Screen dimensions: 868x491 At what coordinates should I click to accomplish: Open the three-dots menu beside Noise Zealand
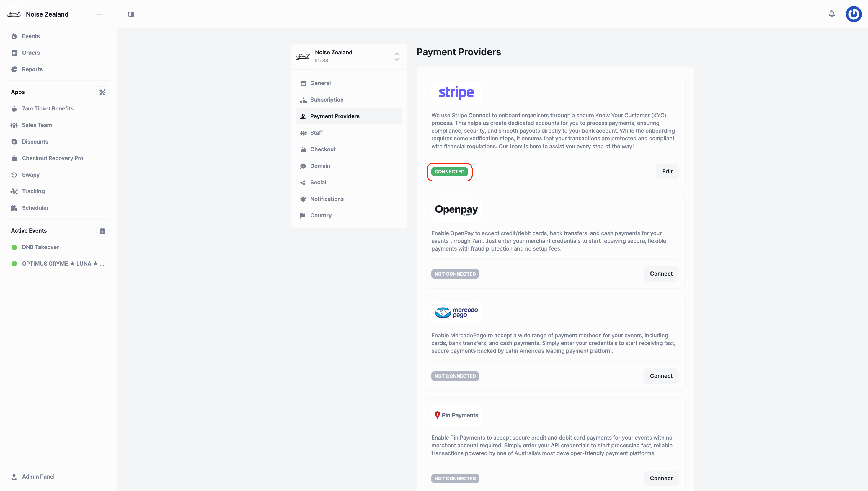tap(99, 14)
